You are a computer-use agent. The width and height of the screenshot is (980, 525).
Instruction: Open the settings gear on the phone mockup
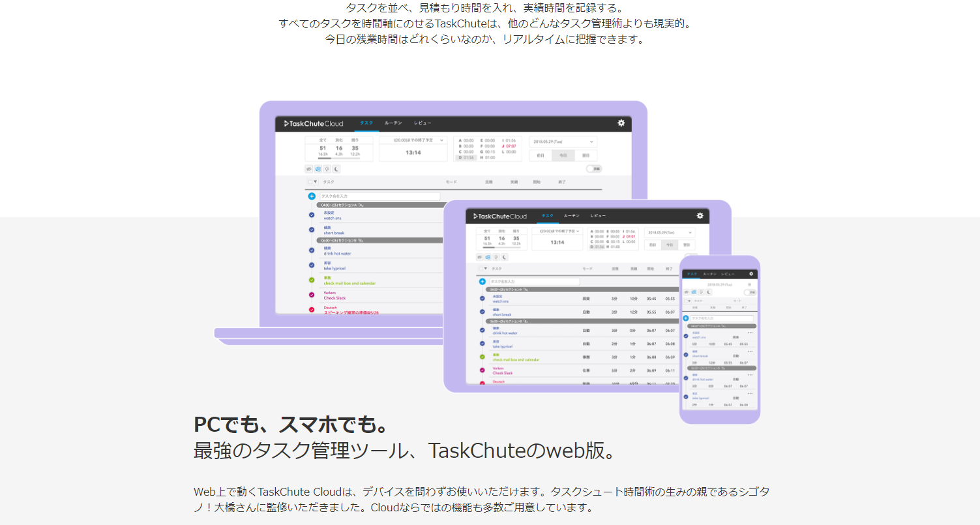click(751, 274)
